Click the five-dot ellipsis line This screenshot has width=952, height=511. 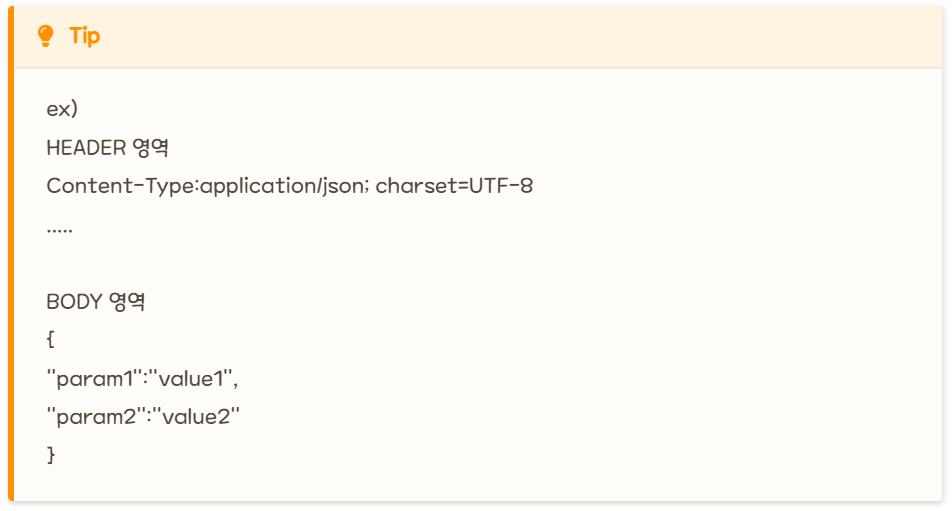pos(60,230)
